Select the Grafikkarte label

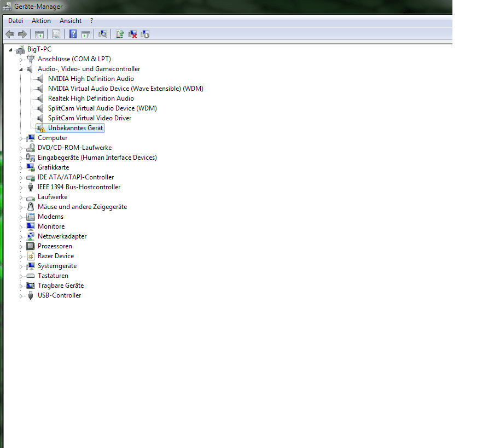tap(53, 167)
